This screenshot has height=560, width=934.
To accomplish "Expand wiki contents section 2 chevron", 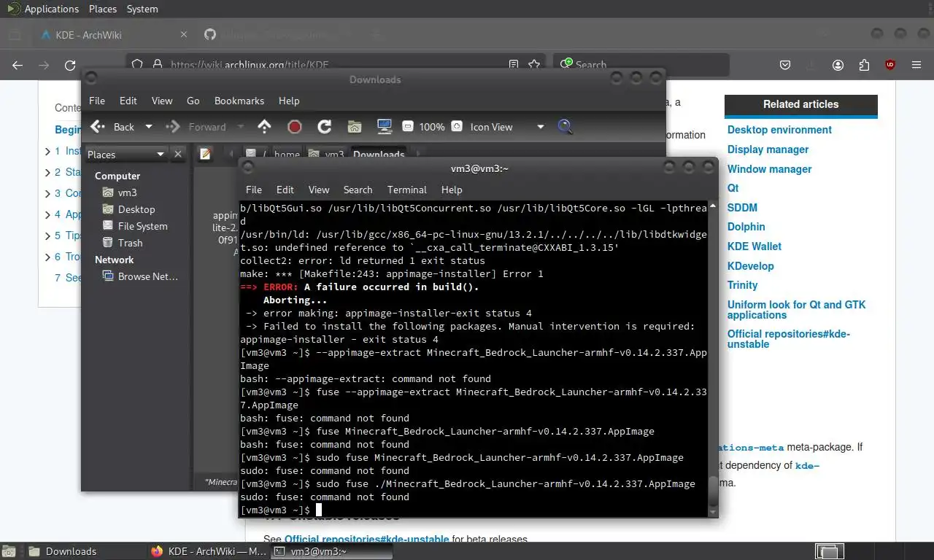I will [x=47, y=173].
